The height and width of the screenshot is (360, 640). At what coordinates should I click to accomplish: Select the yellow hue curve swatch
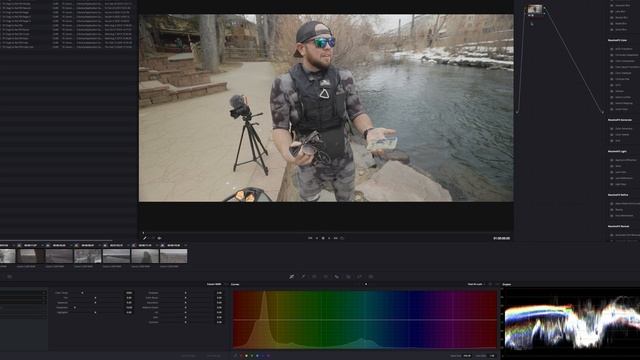coord(246,356)
